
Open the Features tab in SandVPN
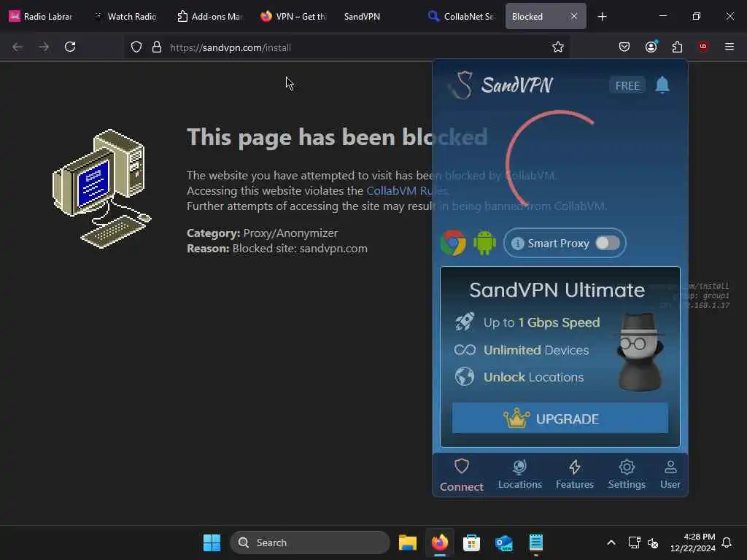[x=575, y=475]
